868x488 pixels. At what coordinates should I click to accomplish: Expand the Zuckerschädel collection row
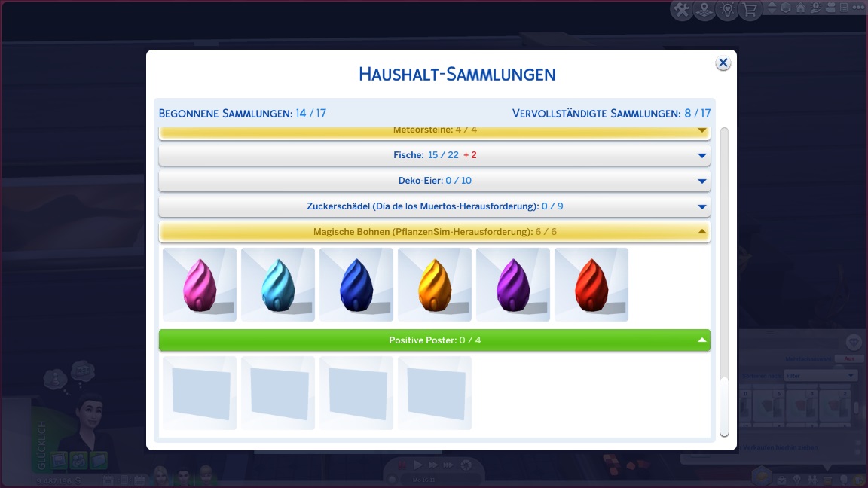[434, 206]
